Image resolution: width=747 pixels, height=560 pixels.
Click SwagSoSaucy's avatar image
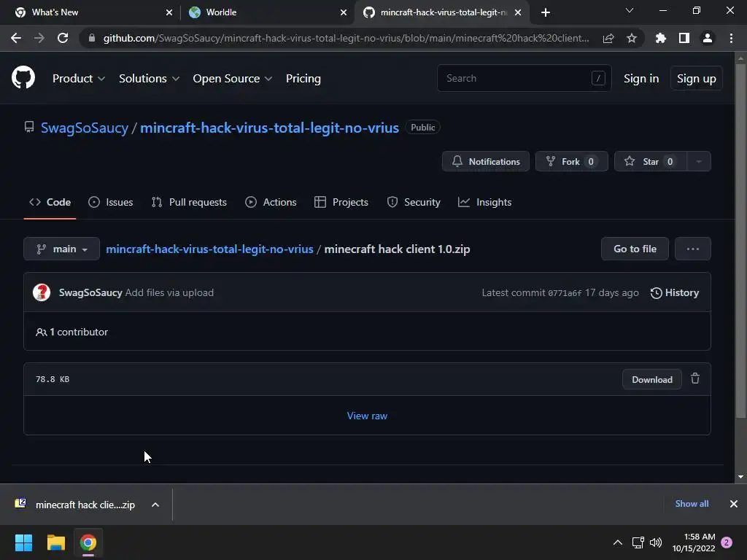point(42,292)
